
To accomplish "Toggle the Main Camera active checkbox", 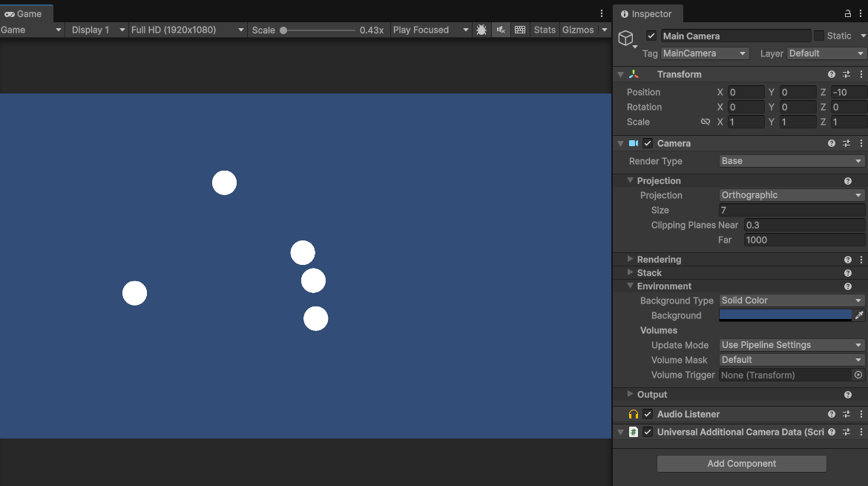I will pos(651,36).
